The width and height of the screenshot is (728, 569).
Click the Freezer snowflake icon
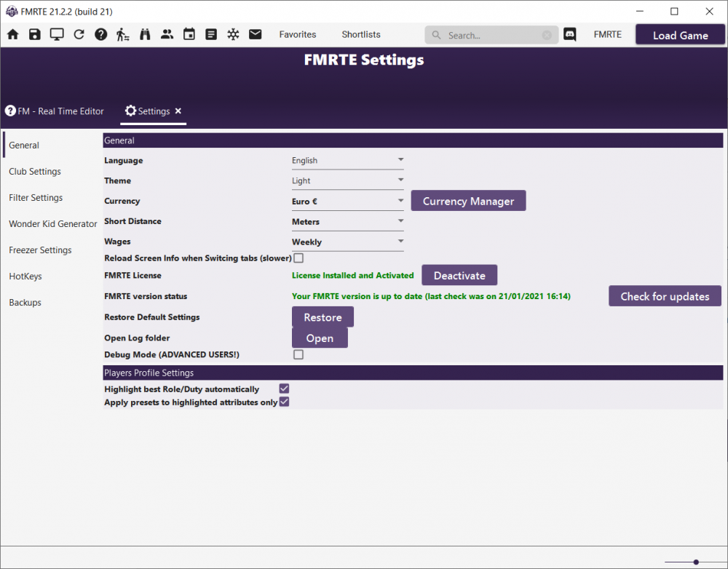pyautogui.click(x=233, y=34)
